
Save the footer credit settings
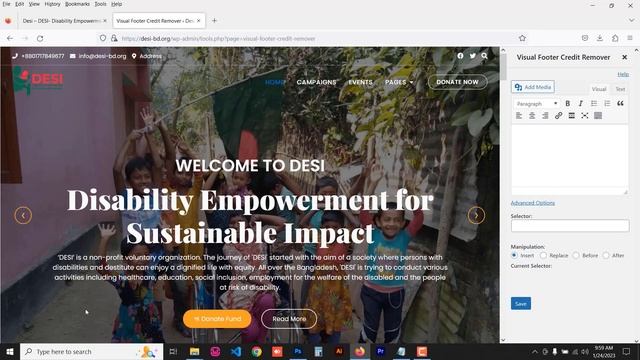521,304
